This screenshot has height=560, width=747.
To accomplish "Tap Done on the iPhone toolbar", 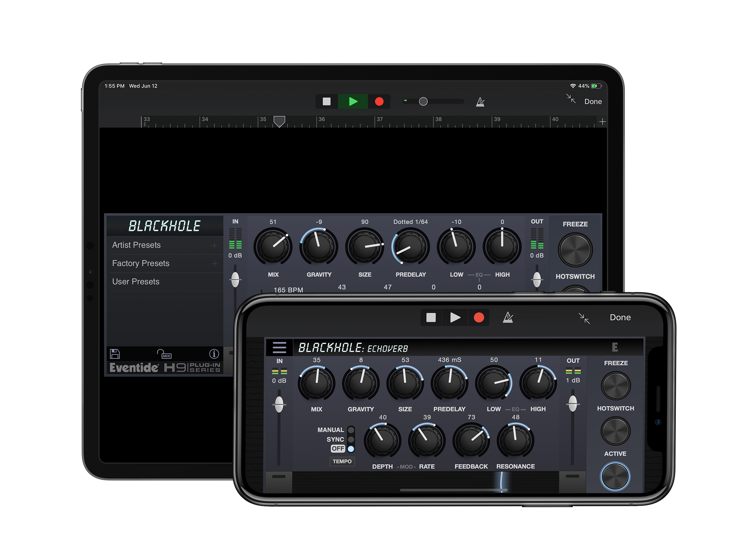I will pyautogui.click(x=620, y=317).
